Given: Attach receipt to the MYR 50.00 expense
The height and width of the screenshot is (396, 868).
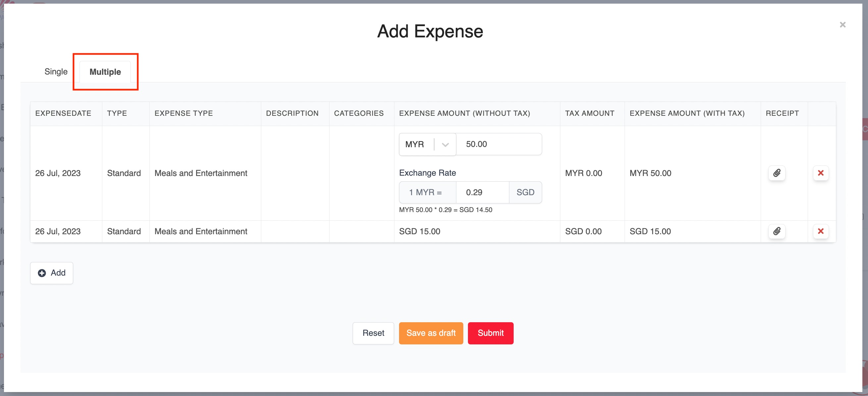Looking at the screenshot, I should [x=777, y=173].
